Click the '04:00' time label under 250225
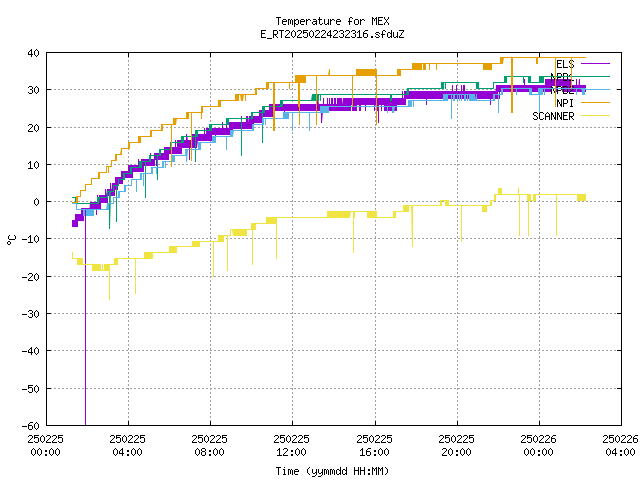640x480 pixels. [x=127, y=452]
